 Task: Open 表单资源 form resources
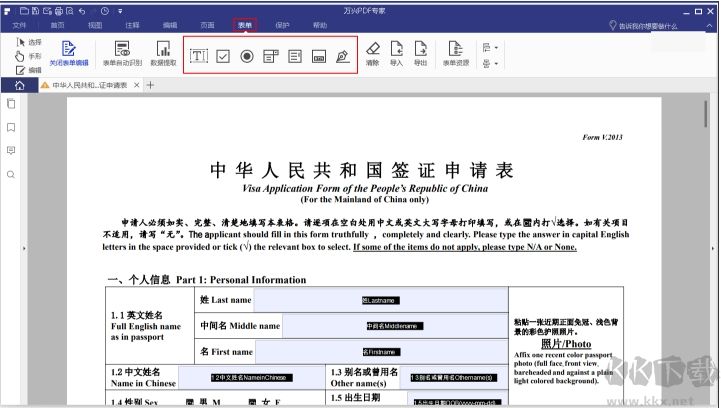(456, 53)
